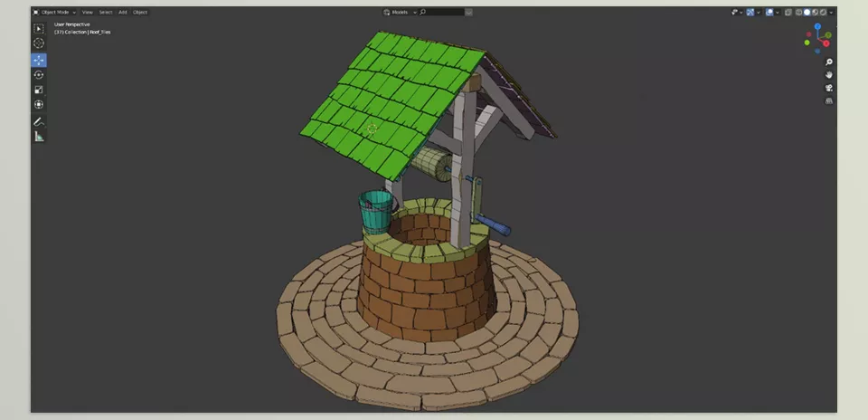Viewport: 868px width, 420px height.
Task: Open the Select menu
Action: click(x=105, y=12)
